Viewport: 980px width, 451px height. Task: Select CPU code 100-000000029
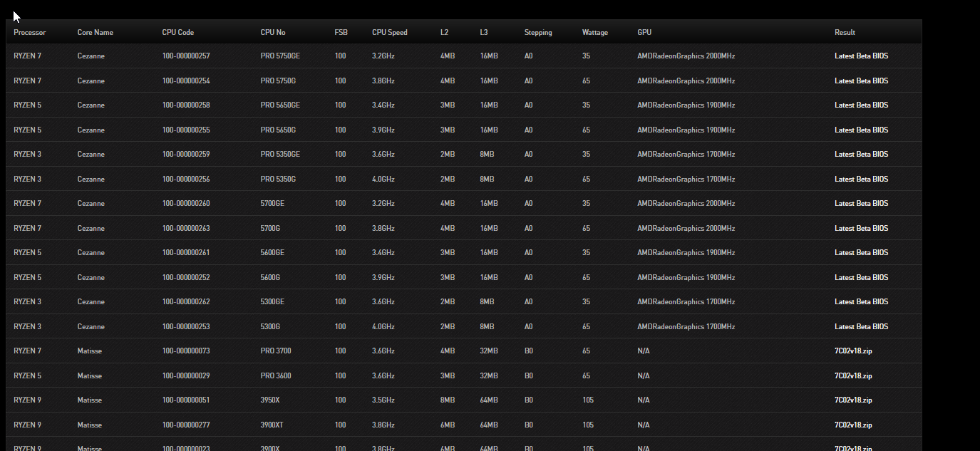(186, 375)
